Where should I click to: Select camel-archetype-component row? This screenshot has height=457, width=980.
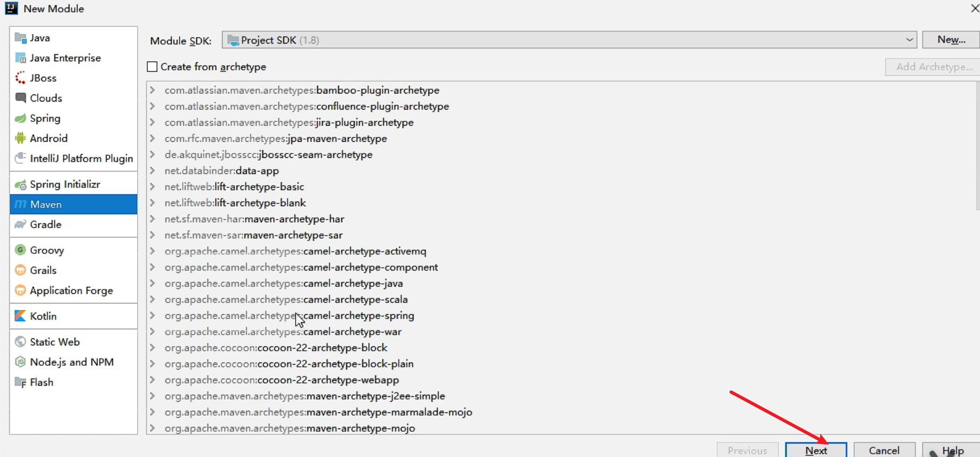(561, 267)
